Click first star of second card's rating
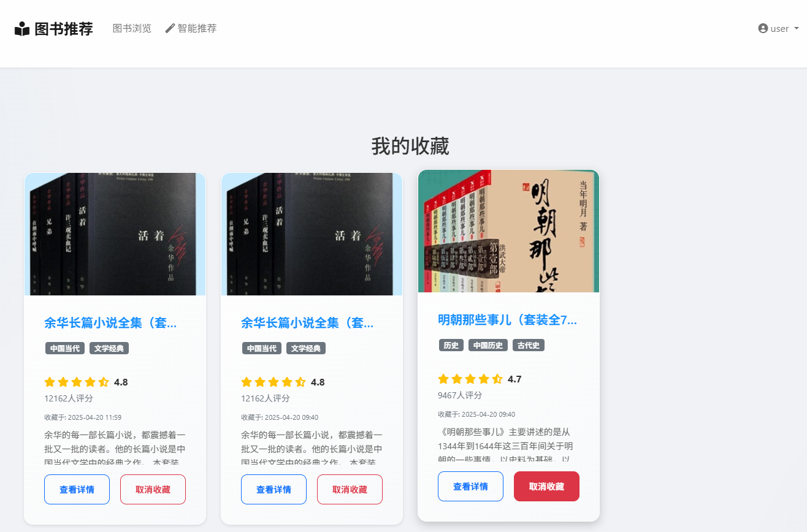Screen dimensions: 807x532 click(247, 382)
